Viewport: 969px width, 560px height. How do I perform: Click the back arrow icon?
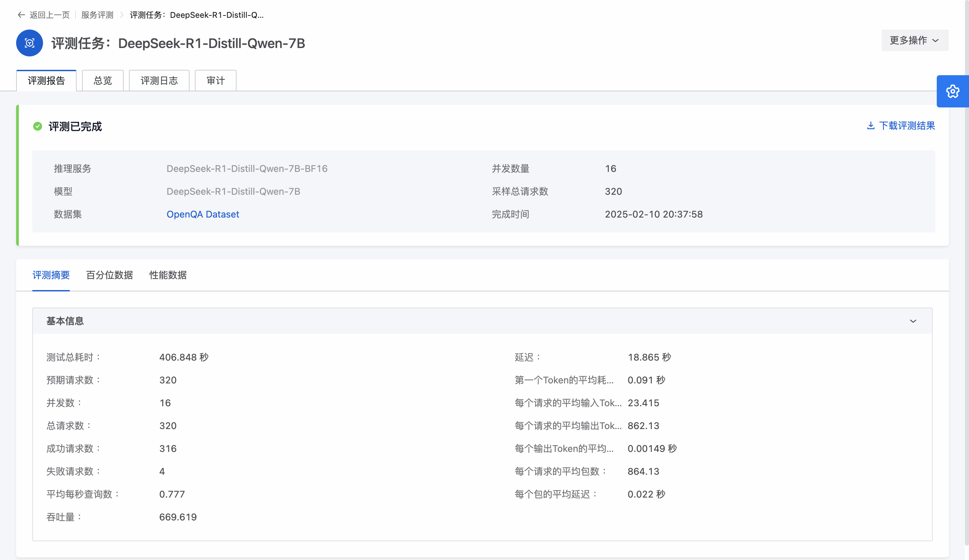pyautogui.click(x=21, y=15)
